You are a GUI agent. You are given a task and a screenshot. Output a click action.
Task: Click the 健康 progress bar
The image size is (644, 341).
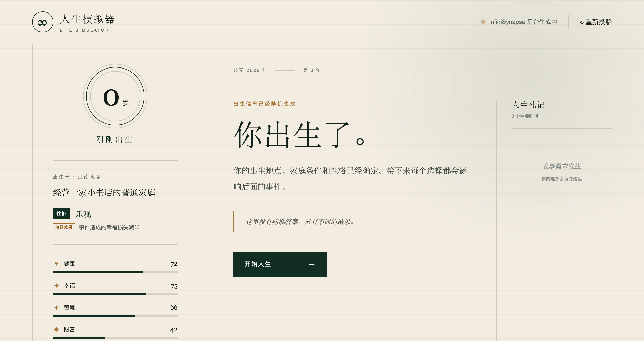pyautogui.click(x=115, y=272)
